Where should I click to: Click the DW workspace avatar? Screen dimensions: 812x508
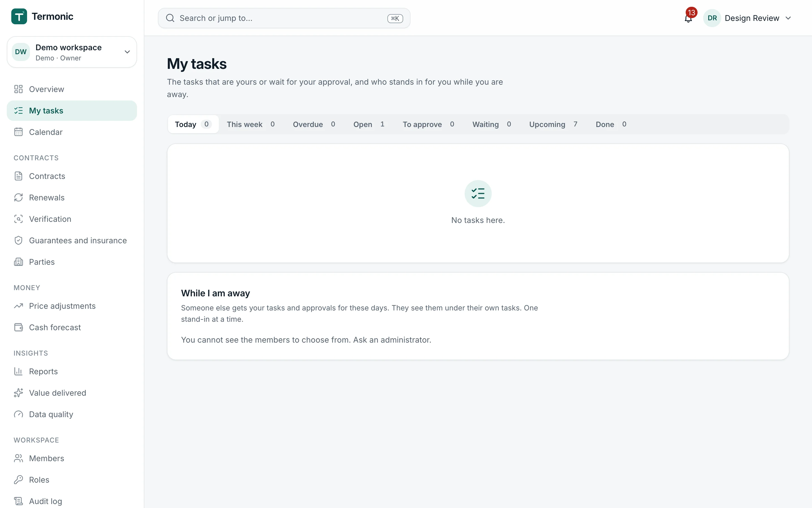click(21, 52)
